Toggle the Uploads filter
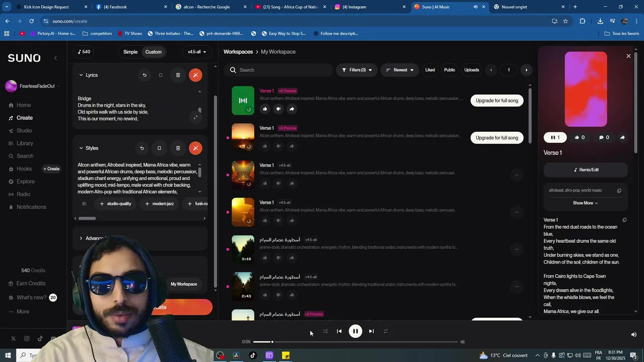644x362 pixels. 471,70
